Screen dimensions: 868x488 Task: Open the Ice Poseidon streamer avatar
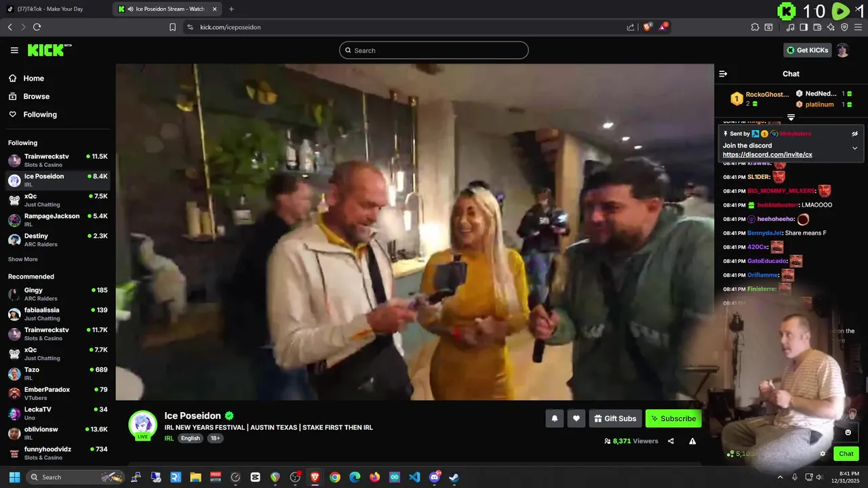click(142, 424)
